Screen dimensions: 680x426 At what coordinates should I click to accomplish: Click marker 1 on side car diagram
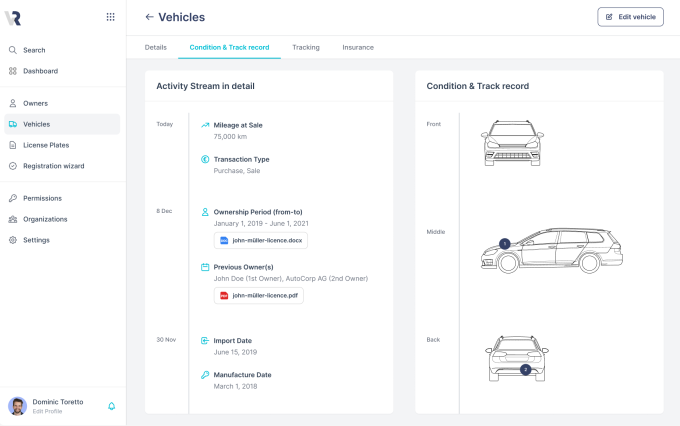pos(504,243)
